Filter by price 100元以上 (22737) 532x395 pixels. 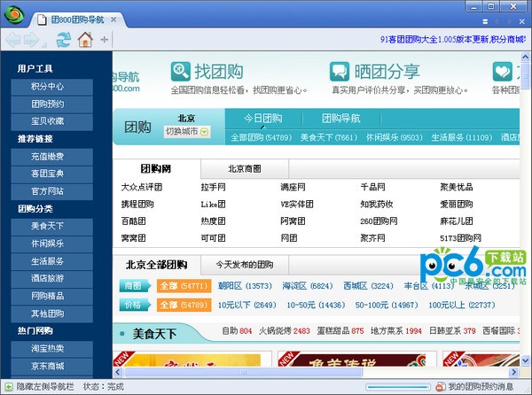click(x=462, y=305)
